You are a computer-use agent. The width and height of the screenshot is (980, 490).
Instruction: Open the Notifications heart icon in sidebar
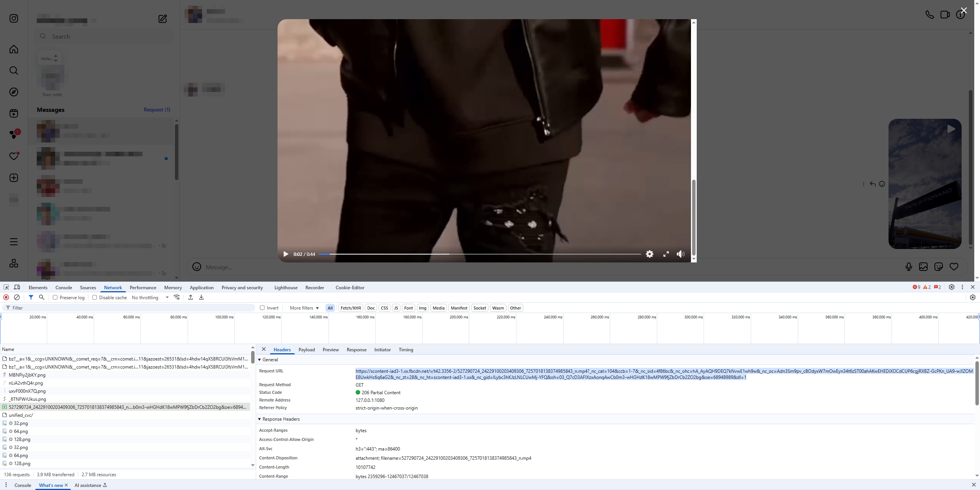point(14,156)
